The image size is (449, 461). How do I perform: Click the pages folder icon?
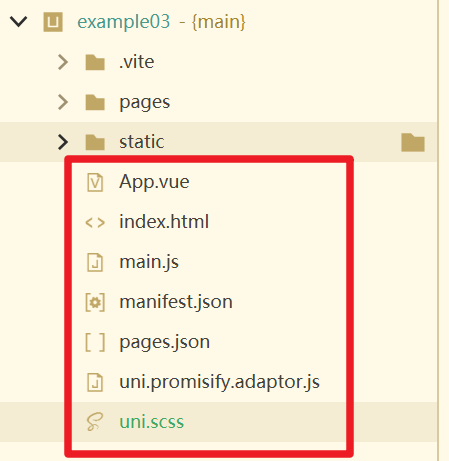pyautogui.click(x=95, y=102)
